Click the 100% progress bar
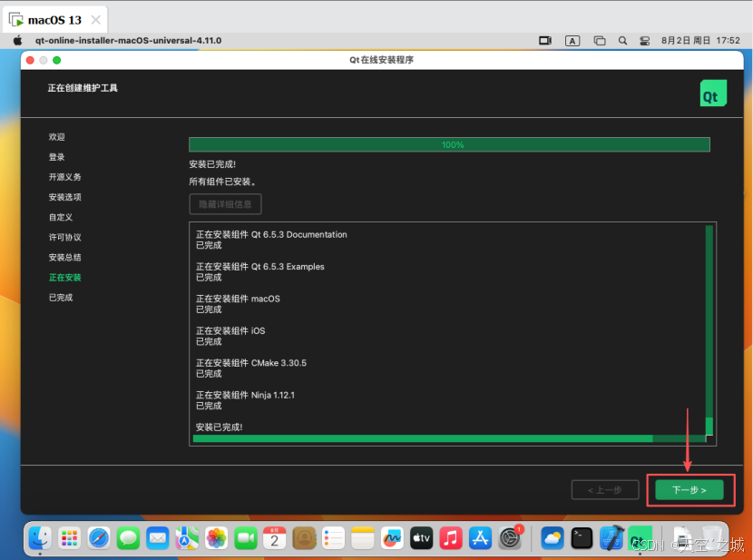 tap(449, 144)
